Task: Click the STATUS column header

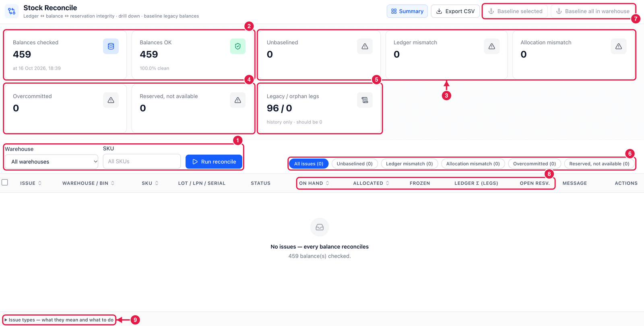Action: [260, 183]
